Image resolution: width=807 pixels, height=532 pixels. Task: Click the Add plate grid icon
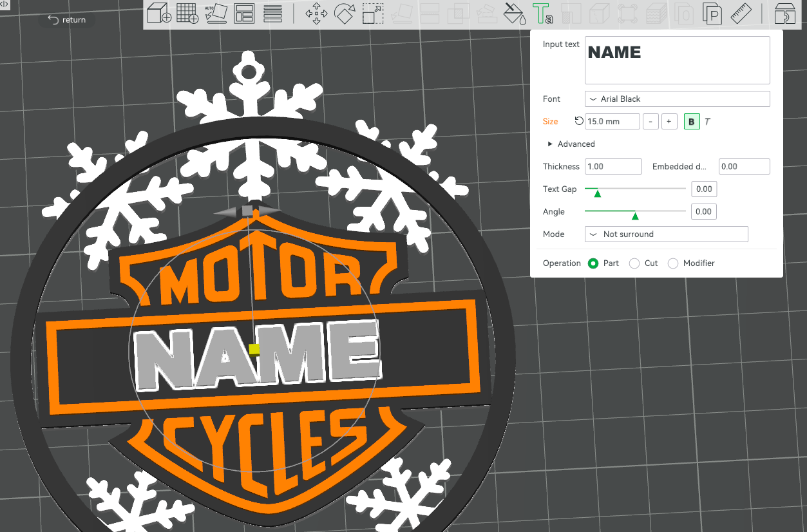click(187, 14)
